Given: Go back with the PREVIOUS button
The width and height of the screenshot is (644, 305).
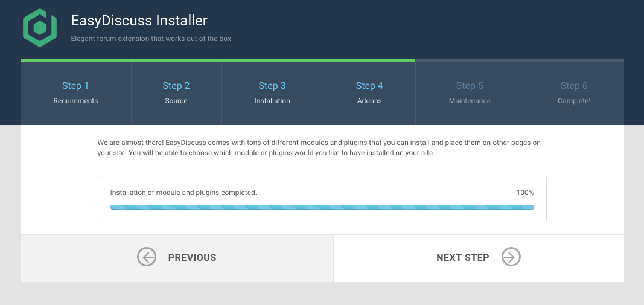Looking at the screenshot, I should coord(177,258).
